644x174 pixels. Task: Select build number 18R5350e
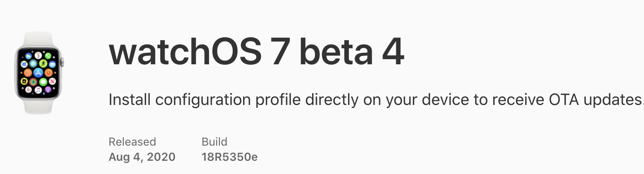click(230, 157)
